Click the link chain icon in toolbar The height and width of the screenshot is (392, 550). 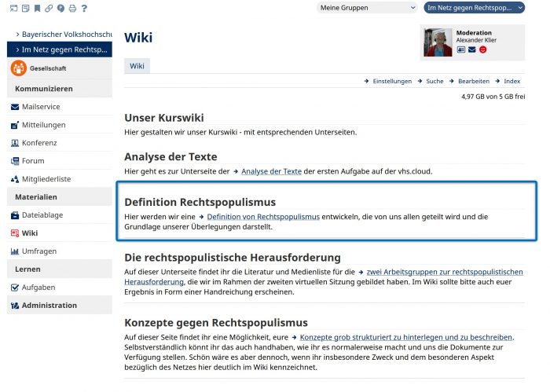49,9
